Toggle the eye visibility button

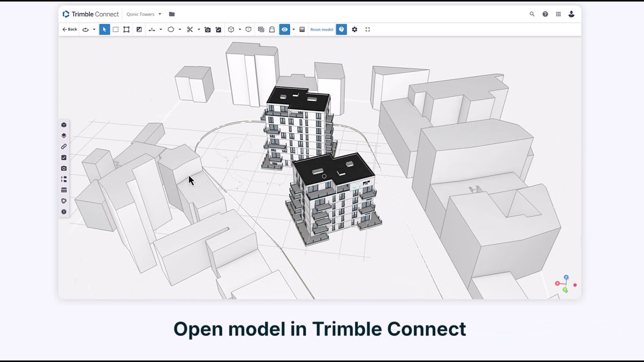(285, 30)
